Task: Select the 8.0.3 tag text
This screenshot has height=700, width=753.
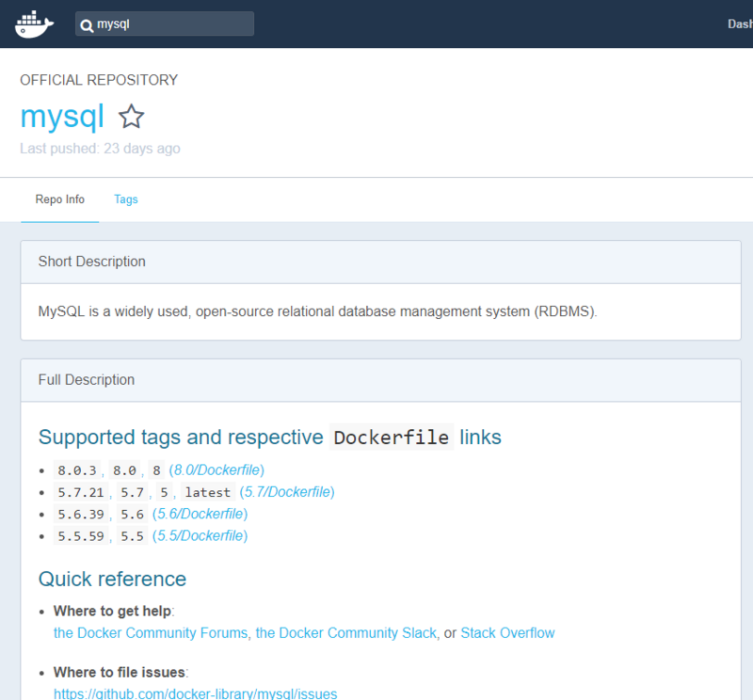Action: [x=77, y=470]
